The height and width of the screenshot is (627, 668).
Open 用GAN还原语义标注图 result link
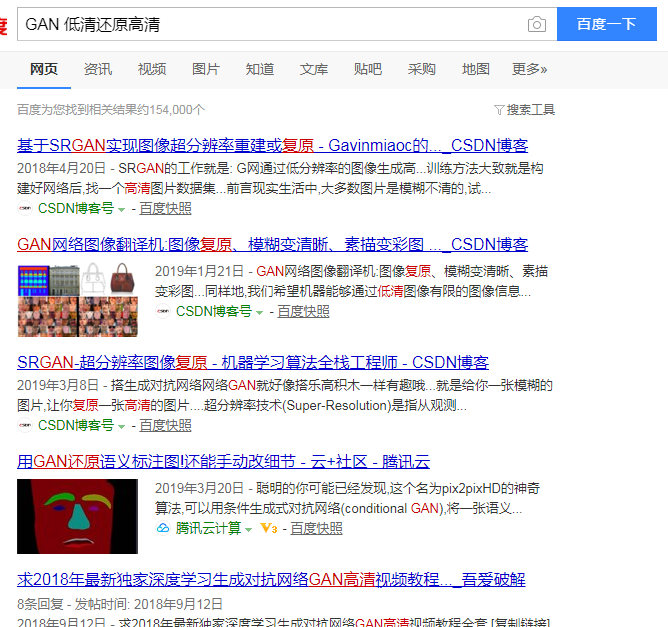pyautogui.click(x=224, y=461)
